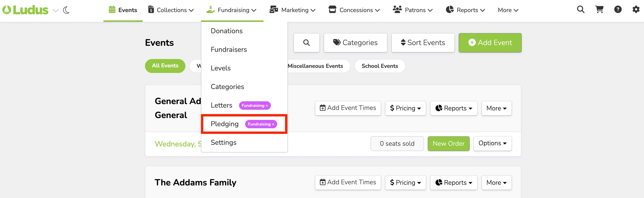Click the help question mark icon
The width and height of the screenshot is (644, 198).
point(618,10)
